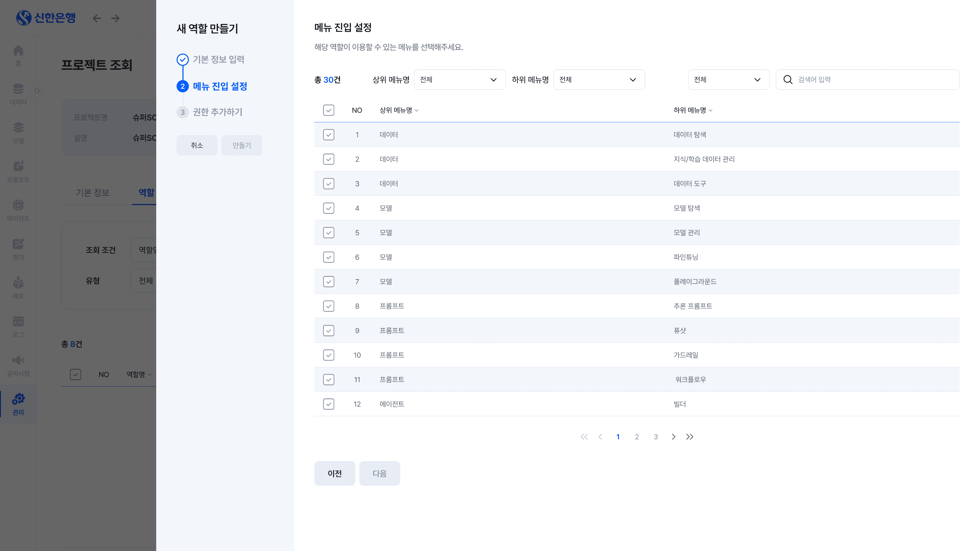Go to page 2 in pagination

point(636,436)
